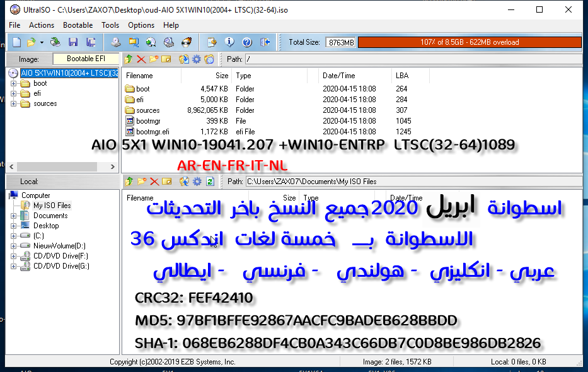Go up one folder in Local pane

pyautogui.click(x=129, y=182)
